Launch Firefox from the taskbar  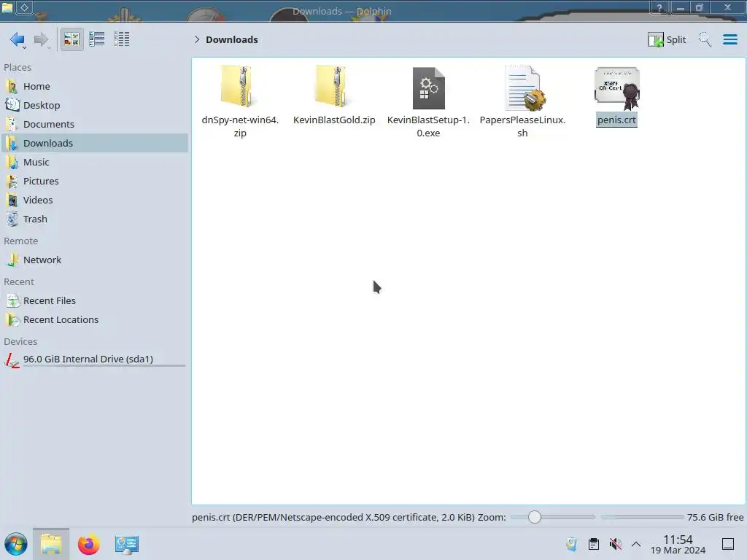coord(88,544)
